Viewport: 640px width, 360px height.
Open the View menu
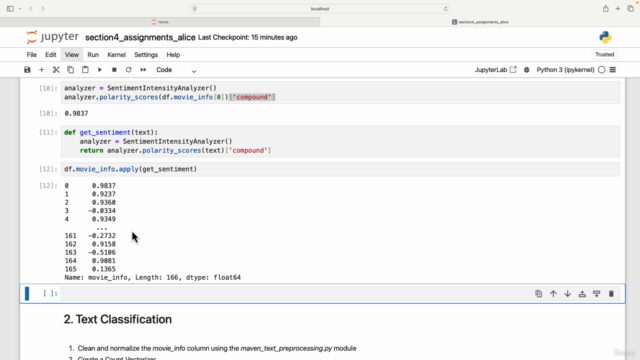(72, 55)
